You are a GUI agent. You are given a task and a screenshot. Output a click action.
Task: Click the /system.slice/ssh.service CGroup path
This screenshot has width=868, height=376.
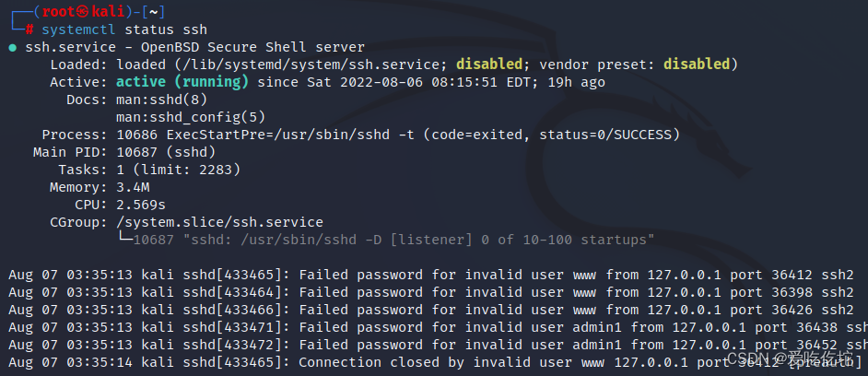[x=219, y=222]
